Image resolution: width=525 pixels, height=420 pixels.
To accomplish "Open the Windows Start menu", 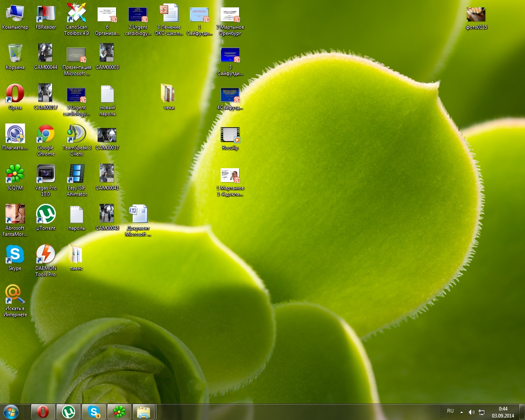I will coord(11,412).
